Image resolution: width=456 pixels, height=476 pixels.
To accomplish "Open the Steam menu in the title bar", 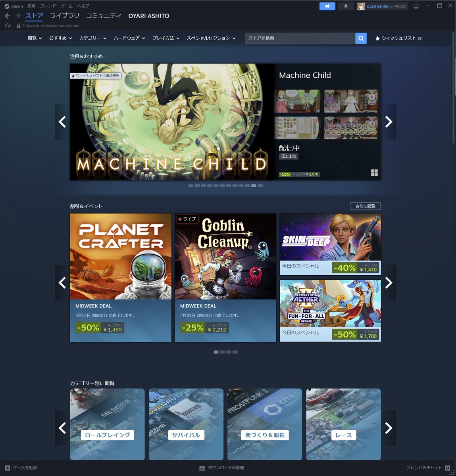I will pos(17,6).
